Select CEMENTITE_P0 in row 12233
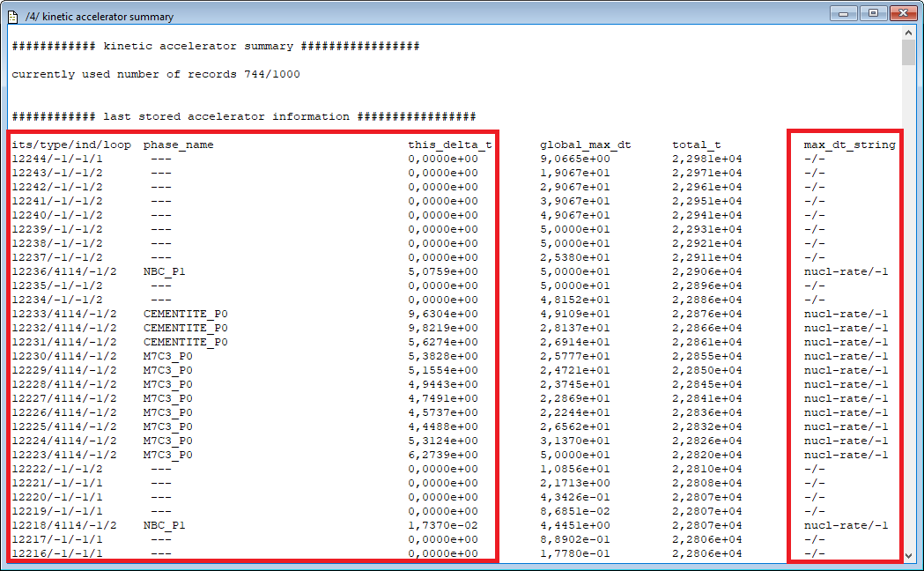 pos(185,314)
